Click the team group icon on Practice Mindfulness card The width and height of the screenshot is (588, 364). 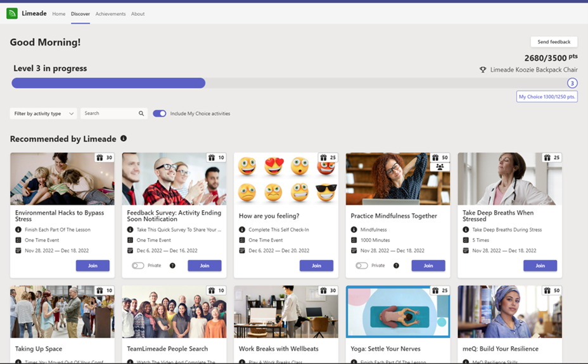[440, 167]
